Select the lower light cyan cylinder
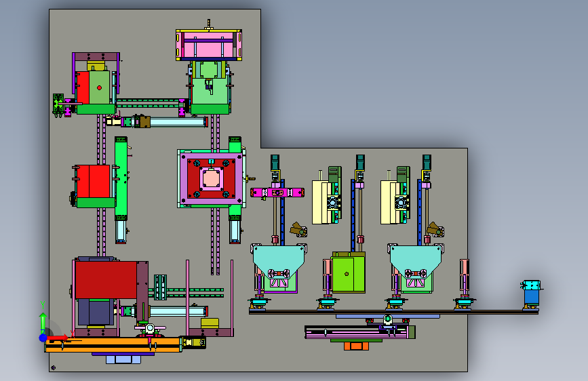This screenshot has height=381, width=588. click(x=177, y=311)
